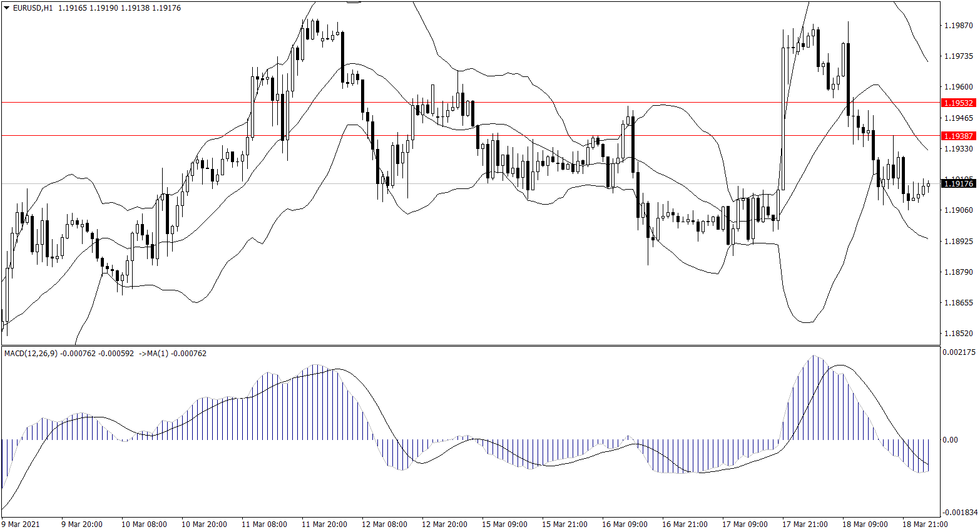Click the 0.002175 MACD scale value
Viewport: 980px width, 532px height.
pos(958,352)
